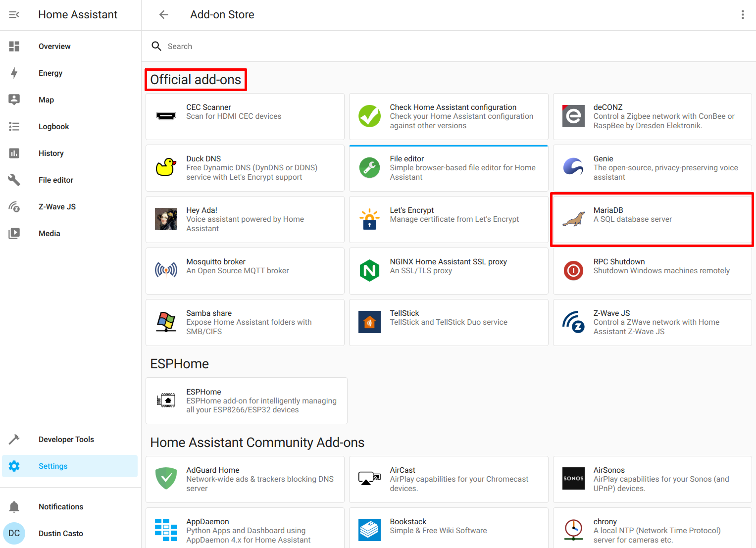Click the Logbook list icon

14,127
